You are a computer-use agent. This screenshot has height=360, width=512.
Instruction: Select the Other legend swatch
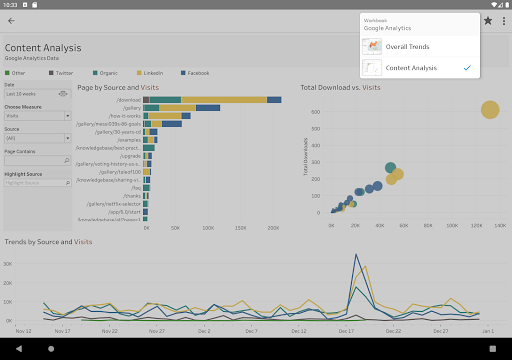click(x=7, y=73)
